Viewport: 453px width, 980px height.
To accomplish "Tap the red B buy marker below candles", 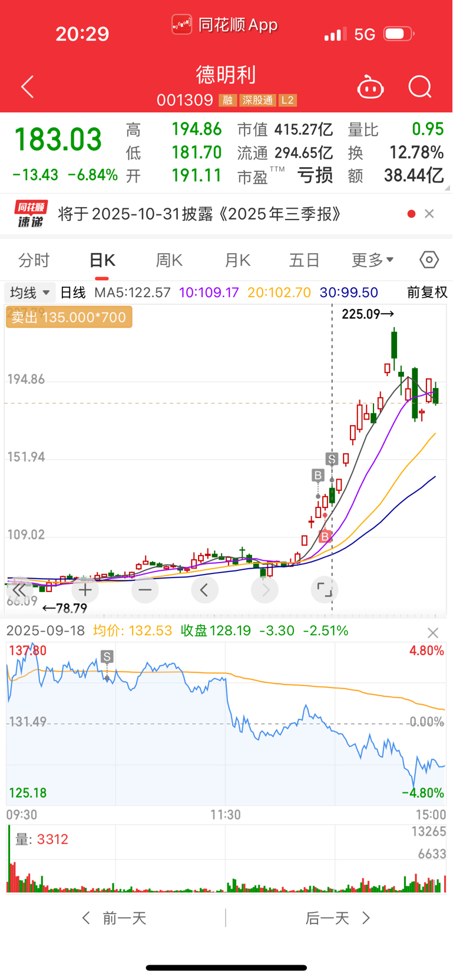I will point(325,536).
